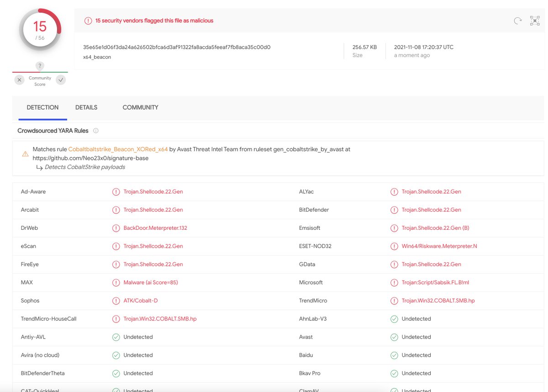Click the Emsisoft Trojan.Shellcode.22.Gen (B) result
This screenshot has height=392, width=548.
tap(435, 228)
